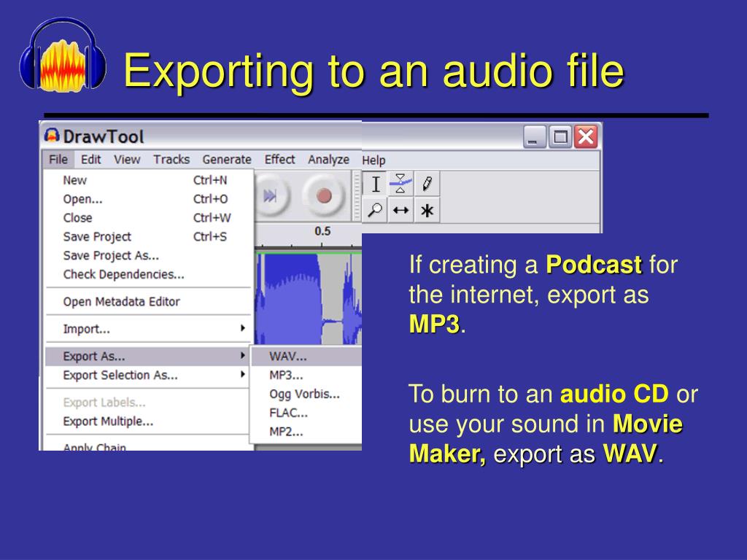The image size is (747, 560).
Task: Minimize the DrawTool window
Action: click(x=534, y=137)
